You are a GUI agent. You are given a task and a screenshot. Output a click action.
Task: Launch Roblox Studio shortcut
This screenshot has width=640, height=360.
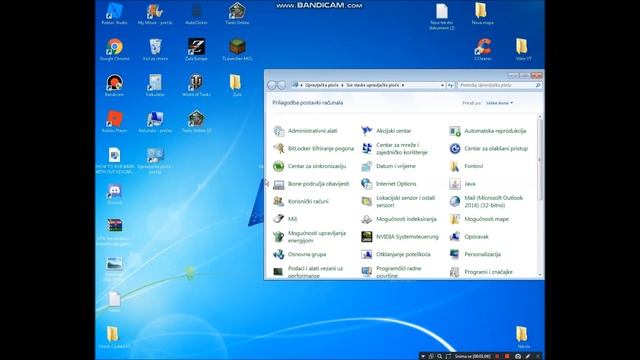[x=114, y=13]
